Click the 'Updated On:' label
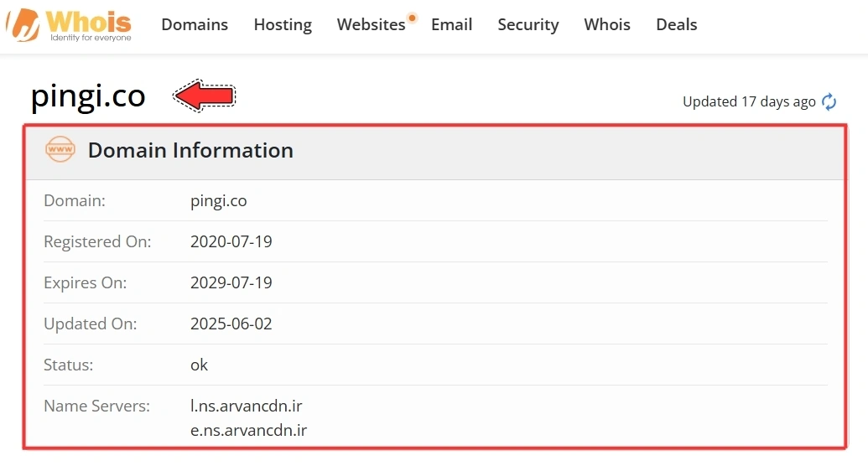This screenshot has width=868, height=466. point(91,324)
